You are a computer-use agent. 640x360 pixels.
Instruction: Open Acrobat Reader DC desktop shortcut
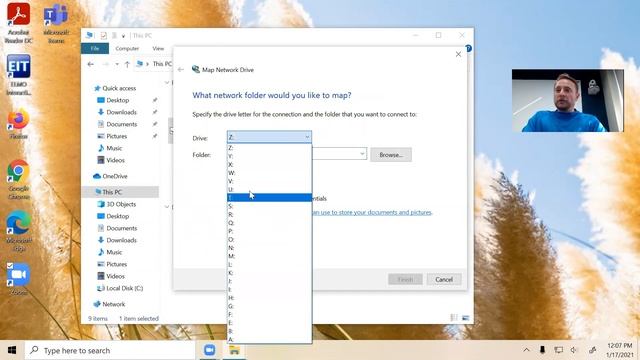click(x=18, y=22)
